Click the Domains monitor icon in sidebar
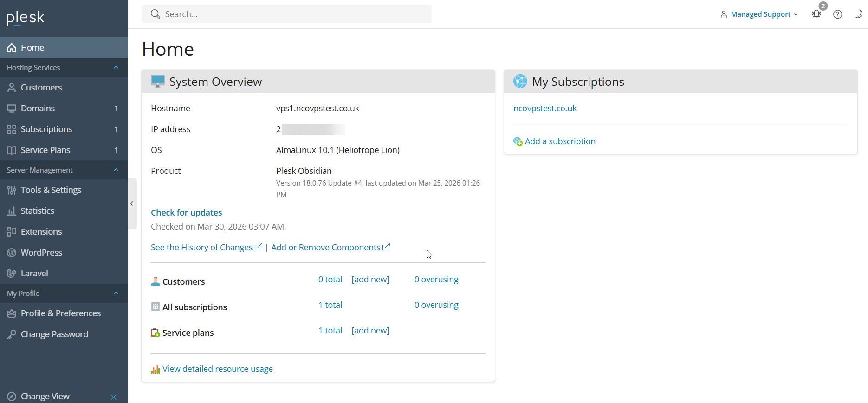 point(12,109)
